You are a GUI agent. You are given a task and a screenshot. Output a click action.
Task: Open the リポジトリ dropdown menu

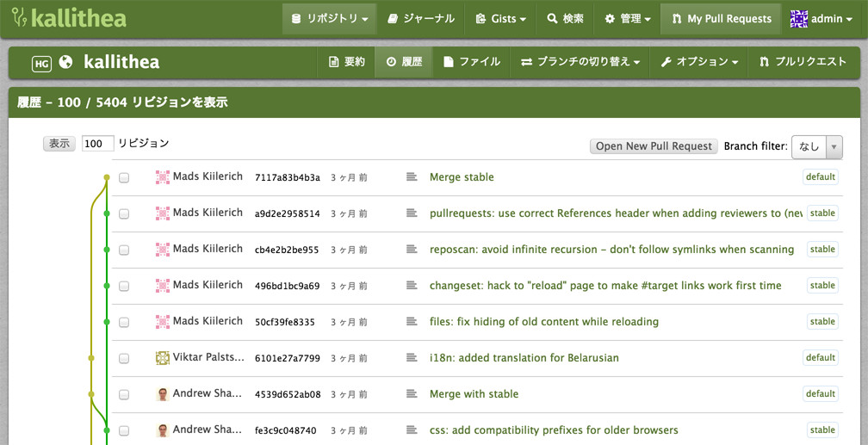tap(329, 19)
